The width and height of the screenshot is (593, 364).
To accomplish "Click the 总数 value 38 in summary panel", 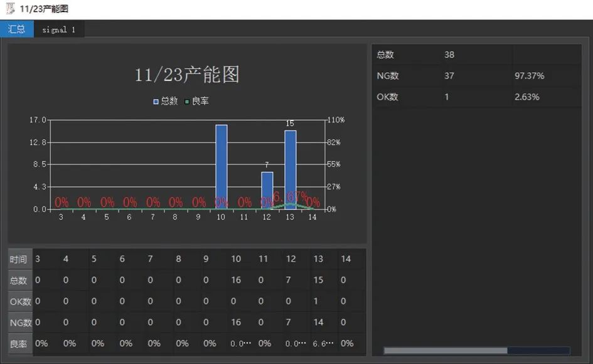I will coord(449,55).
